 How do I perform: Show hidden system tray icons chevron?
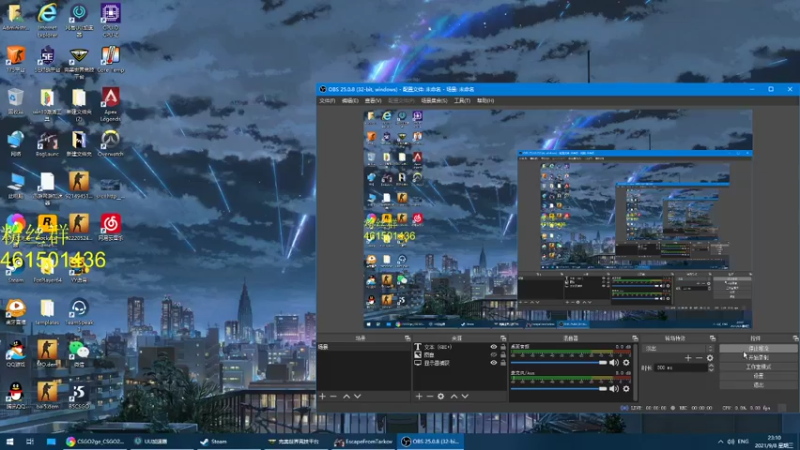click(720, 442)
